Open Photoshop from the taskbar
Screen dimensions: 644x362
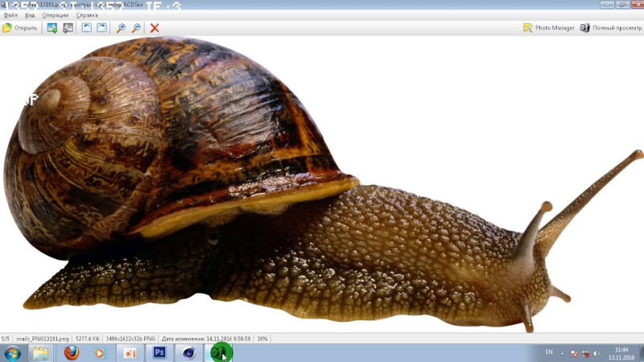click(159, 352)
